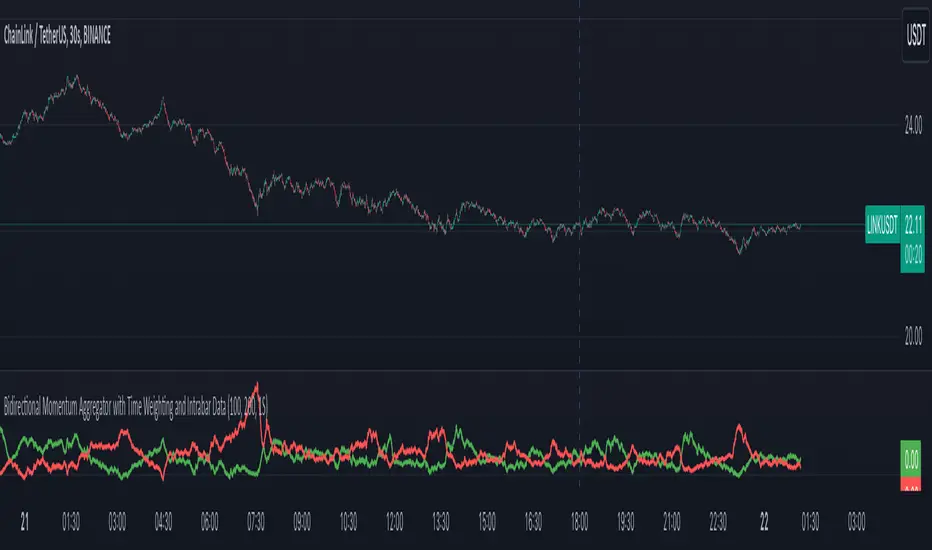
Task: Click the 18:00 time axis label
Action: [x=580, y=522]
